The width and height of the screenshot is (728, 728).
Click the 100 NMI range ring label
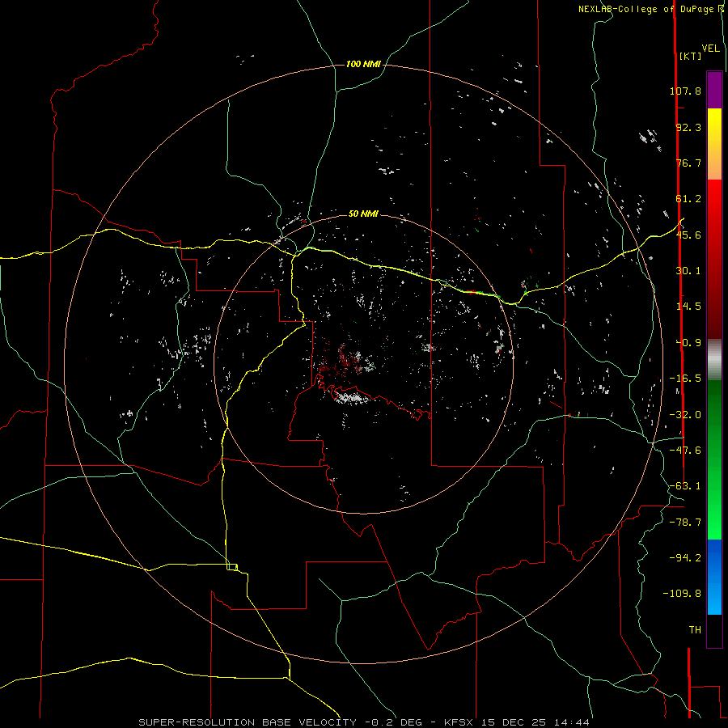tap(363, 64)
